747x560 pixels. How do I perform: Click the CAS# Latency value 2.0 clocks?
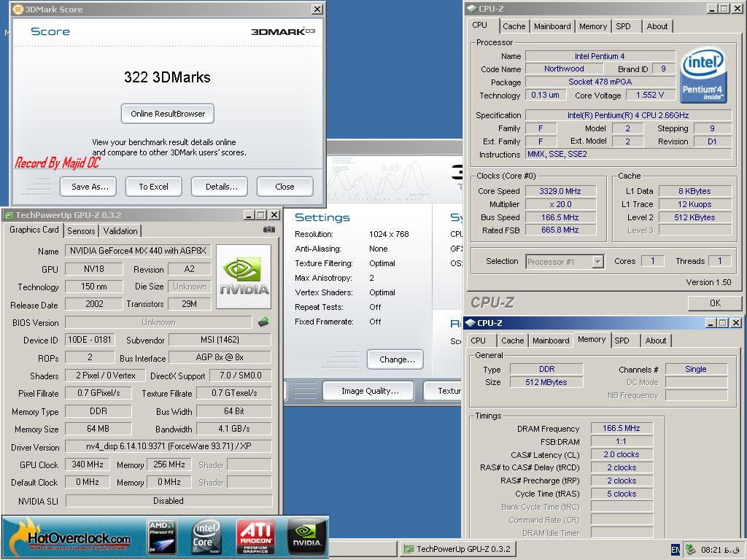pyautogui.click(x=622, y=454)
